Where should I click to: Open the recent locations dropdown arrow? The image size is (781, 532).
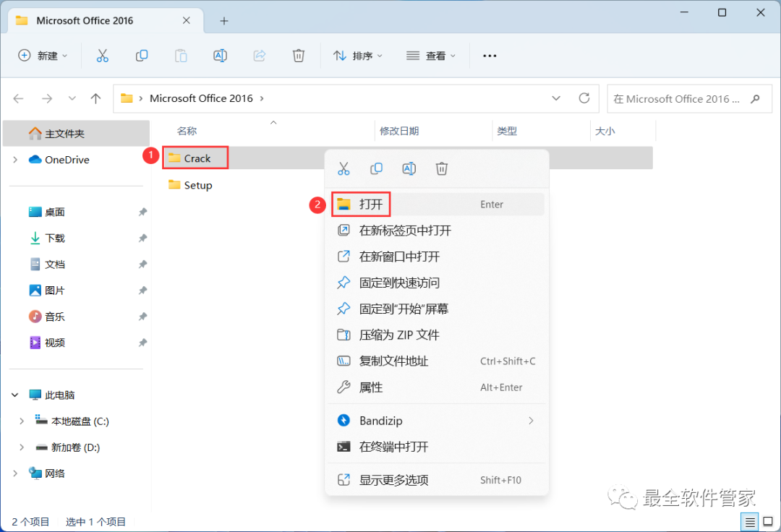click(x=72, y=98)
